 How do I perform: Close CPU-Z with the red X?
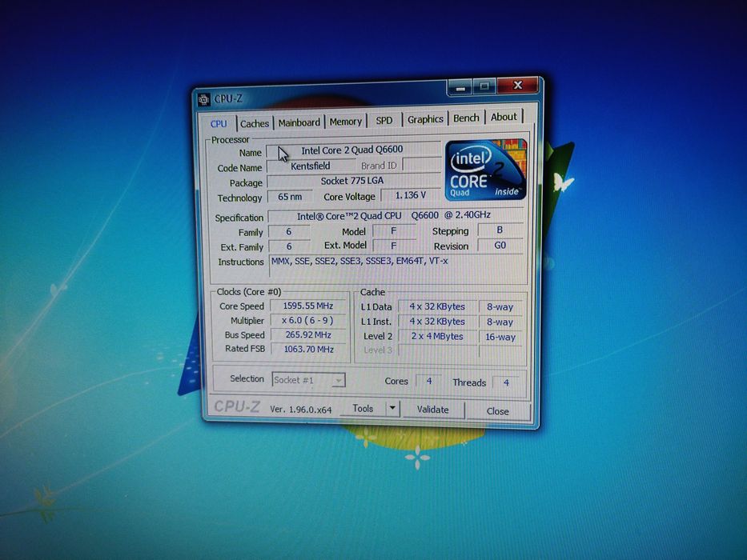click(518, 86)
